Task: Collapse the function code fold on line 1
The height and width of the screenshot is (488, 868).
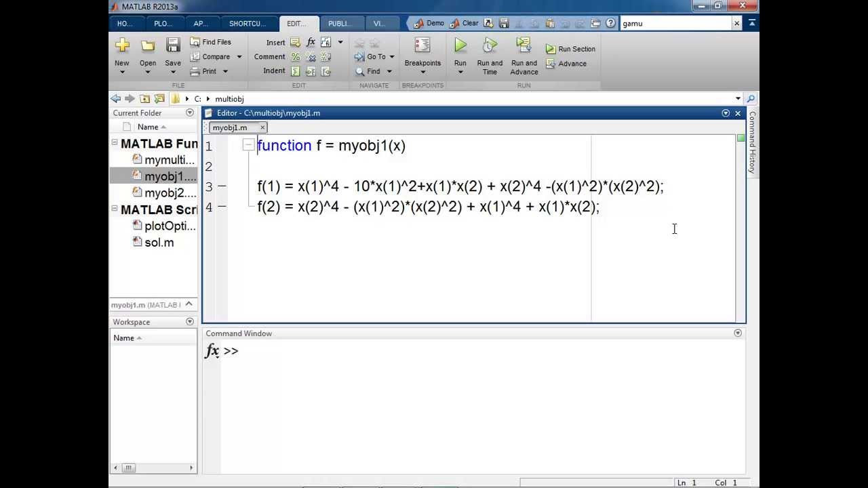Action: coord(248,144)
